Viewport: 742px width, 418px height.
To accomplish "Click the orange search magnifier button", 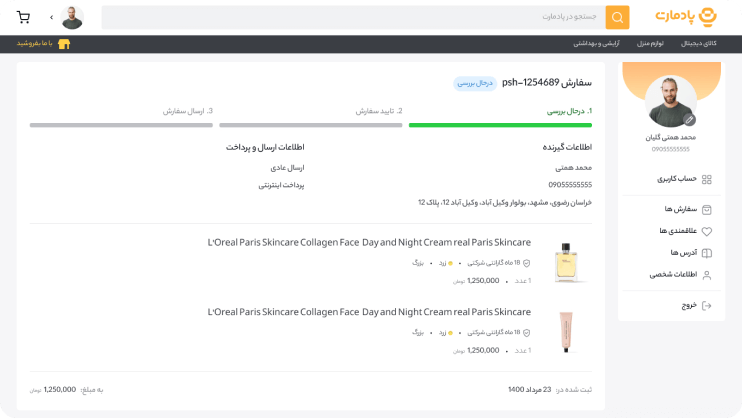I will point(617,18).
